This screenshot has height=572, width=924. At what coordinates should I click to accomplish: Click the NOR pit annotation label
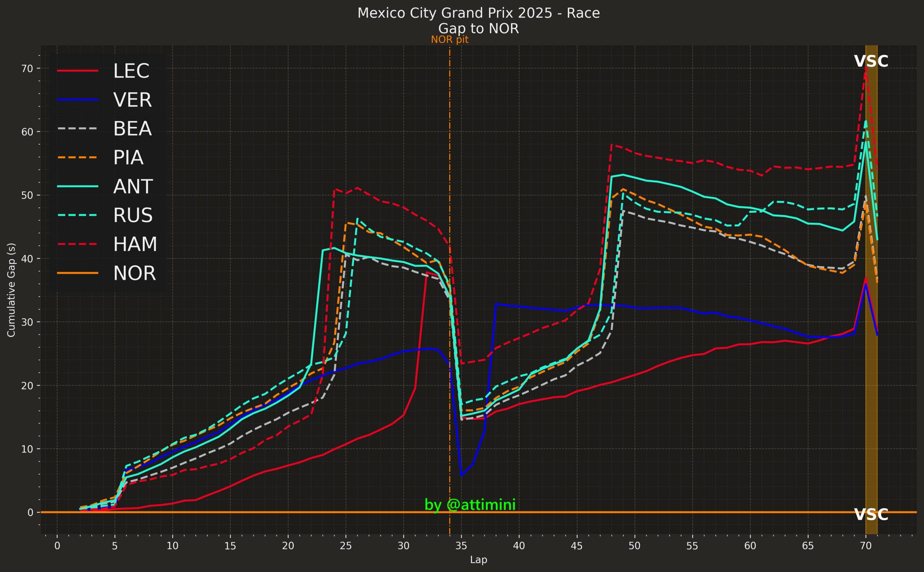(449, 40)
